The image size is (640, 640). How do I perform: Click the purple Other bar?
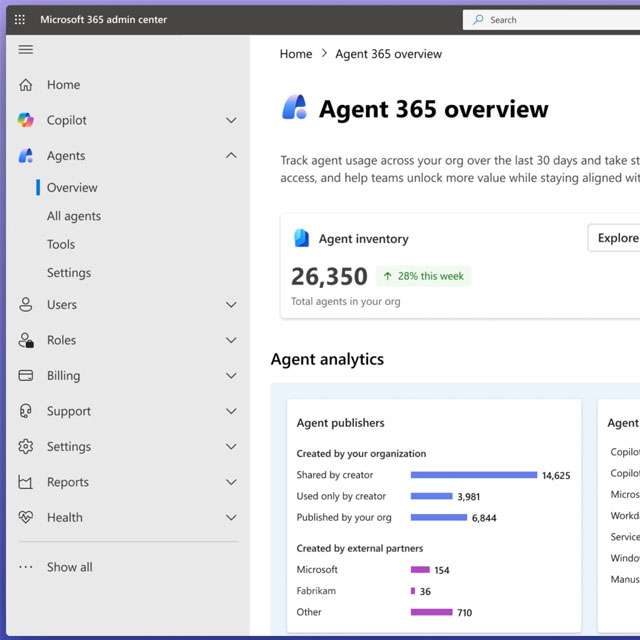431,612
